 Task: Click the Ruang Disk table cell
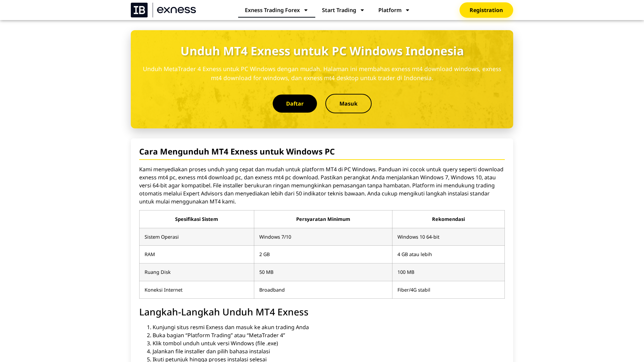point(157,272)
